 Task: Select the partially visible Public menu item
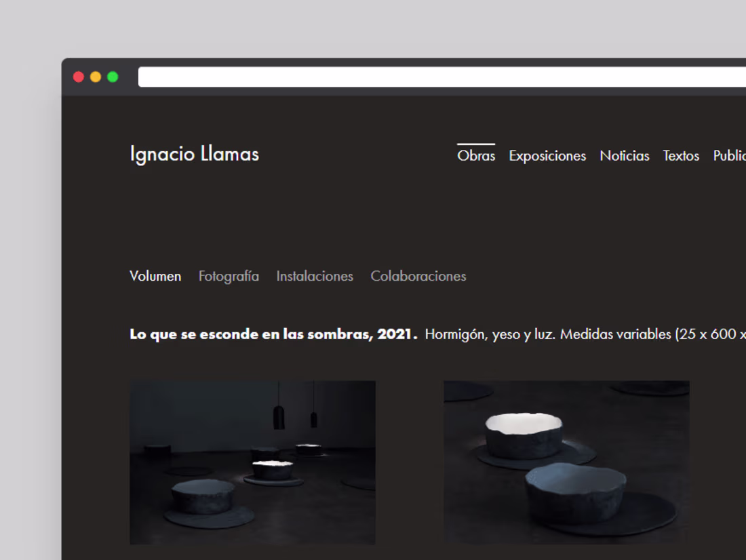click(x=729, y=155)
